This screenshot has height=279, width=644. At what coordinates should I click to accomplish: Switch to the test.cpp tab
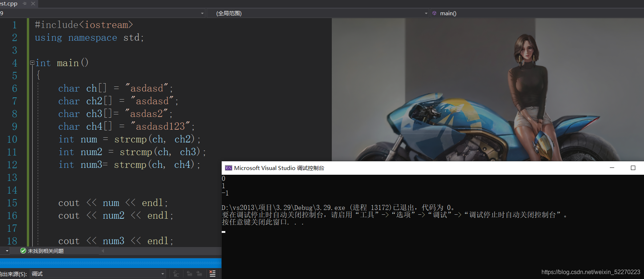(9, 3)
